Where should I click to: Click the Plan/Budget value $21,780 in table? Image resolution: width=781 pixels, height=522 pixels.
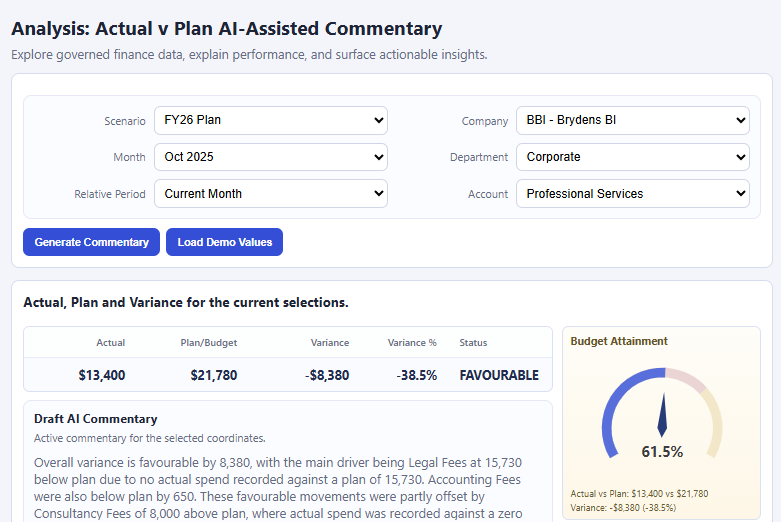tap(214, 375)
